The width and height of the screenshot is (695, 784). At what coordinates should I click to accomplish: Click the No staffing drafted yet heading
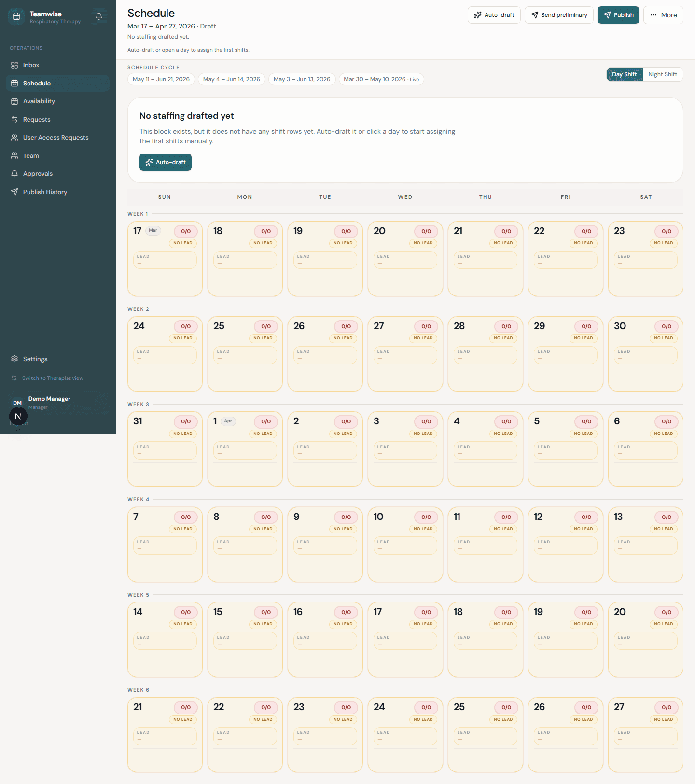point(186,116)
